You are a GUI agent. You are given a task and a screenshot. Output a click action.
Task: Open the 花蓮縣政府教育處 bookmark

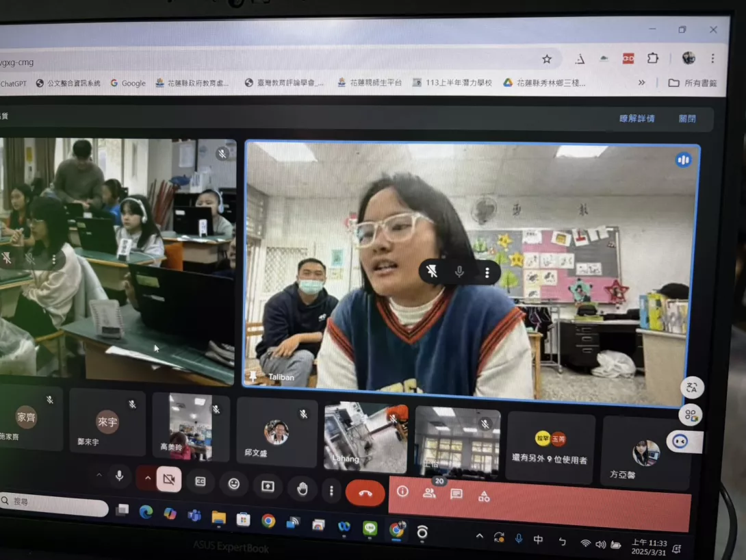(x=192, y=83)
